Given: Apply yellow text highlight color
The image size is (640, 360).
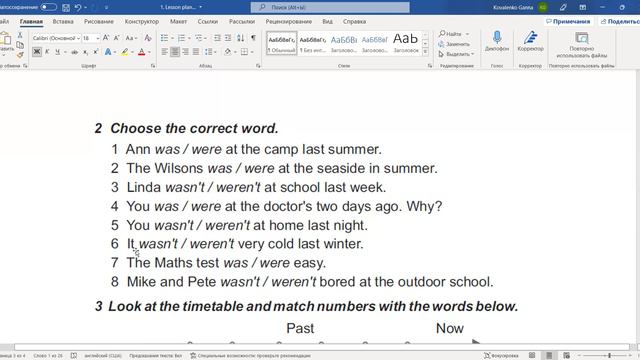Looking at the screenshot, I should (125, 52).
